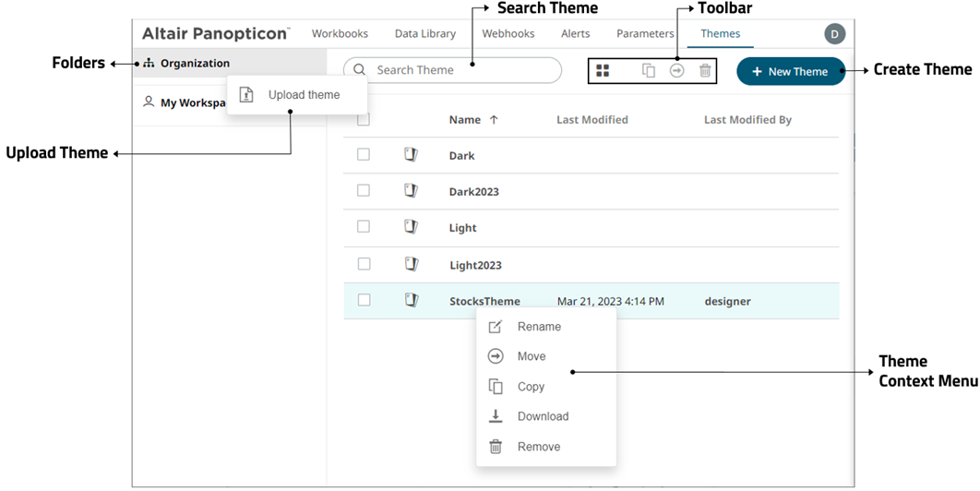
Task: Focus the Search Theme field
Action: click(x=461, y=70)
